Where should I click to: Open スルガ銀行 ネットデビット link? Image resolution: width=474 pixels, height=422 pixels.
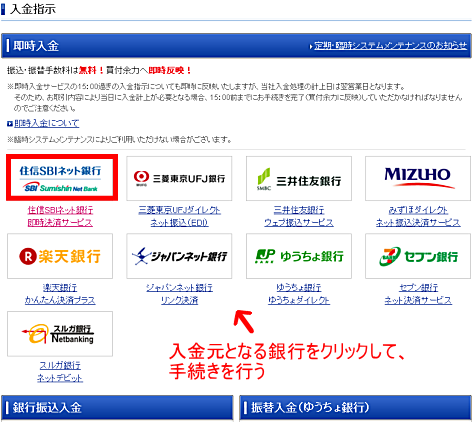[x=60, y=372]
